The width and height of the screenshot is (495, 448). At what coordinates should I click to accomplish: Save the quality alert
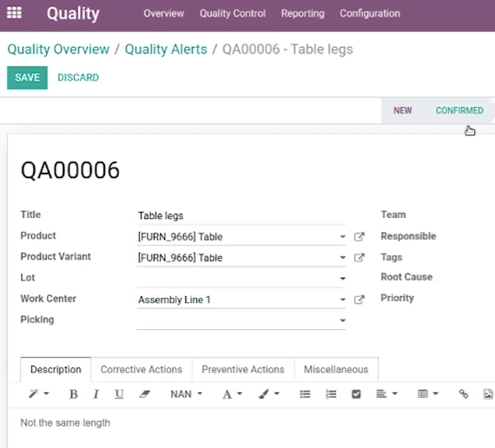27,77
